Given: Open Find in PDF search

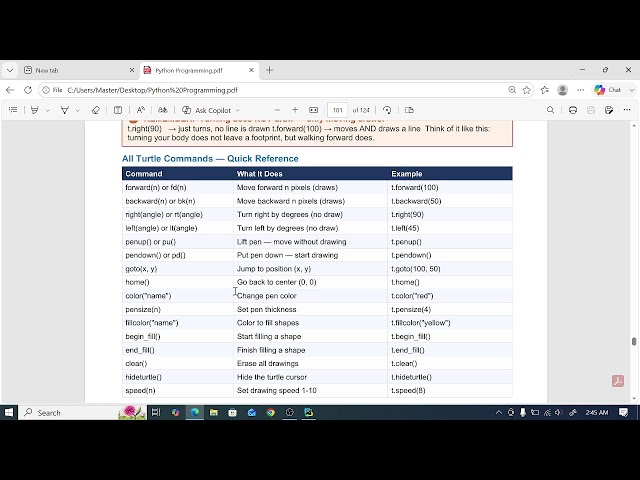Looking at the screenshot, I should click(550, 110).
